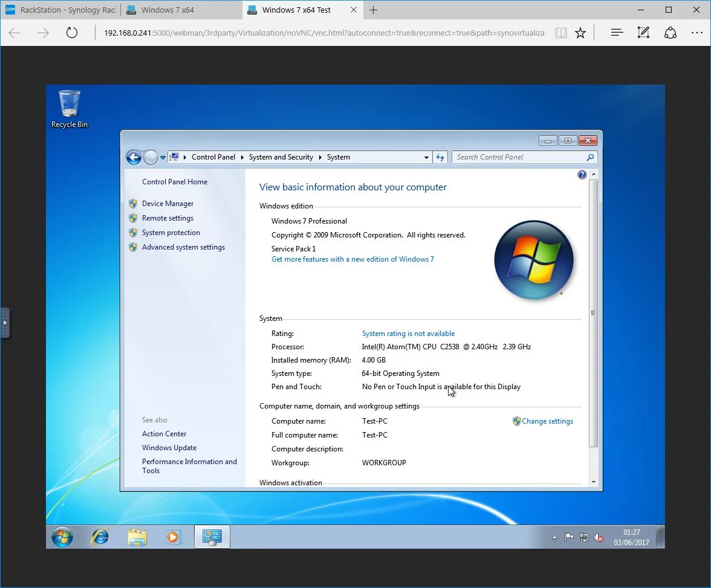Click the browser forward arrow
The height and width of the screenshot is (588, 711).
point(43,33)
